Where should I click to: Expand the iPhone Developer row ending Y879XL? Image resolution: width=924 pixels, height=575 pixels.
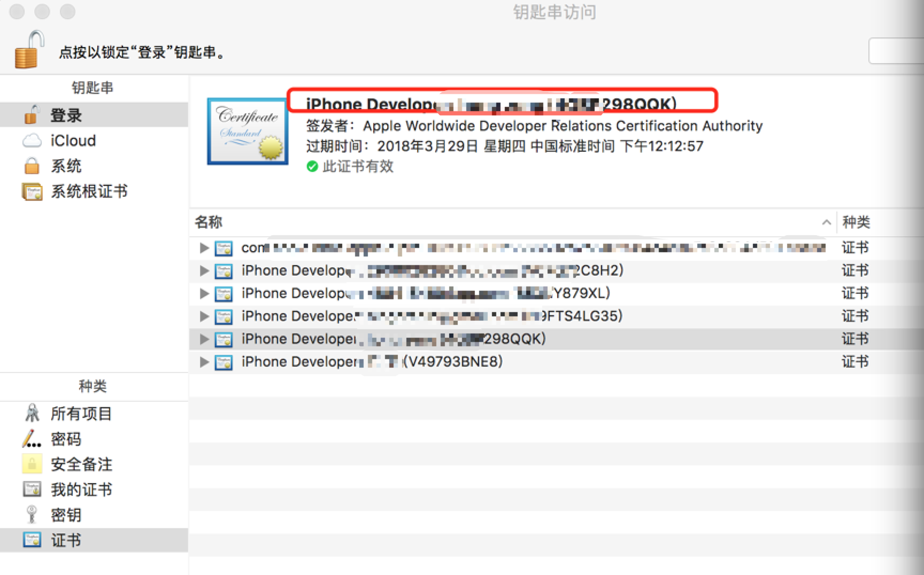pos(204,293)
